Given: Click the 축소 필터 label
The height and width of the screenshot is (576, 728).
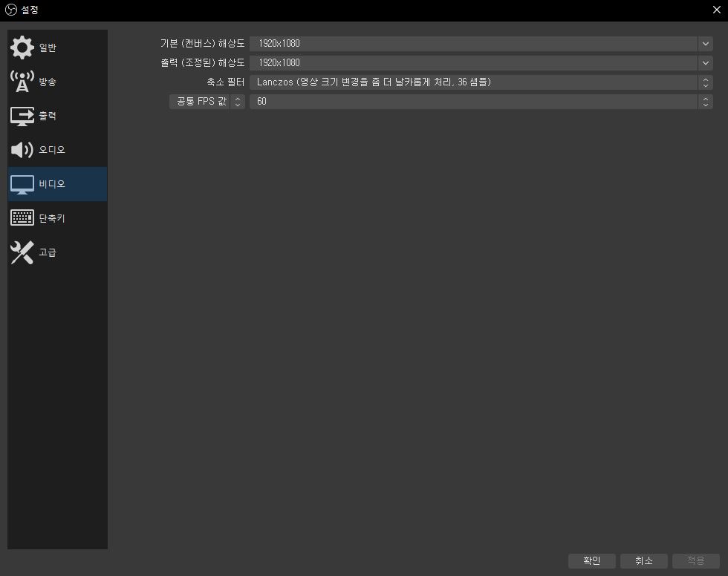Looking at the screenshot, I should [226, 82].
